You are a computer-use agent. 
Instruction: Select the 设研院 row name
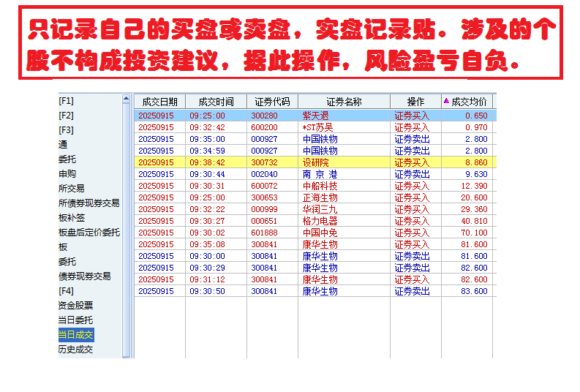(x=315, y=162)
